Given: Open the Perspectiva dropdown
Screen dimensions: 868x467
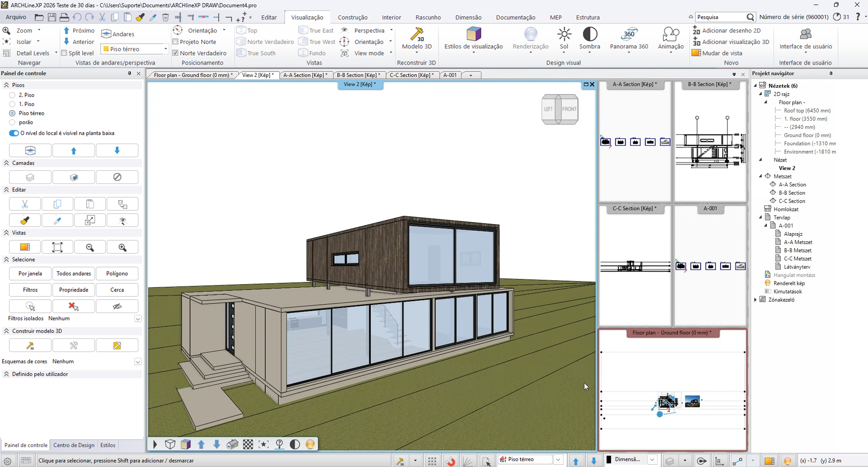Looking at the screenshot, I should tap(392, 30).
